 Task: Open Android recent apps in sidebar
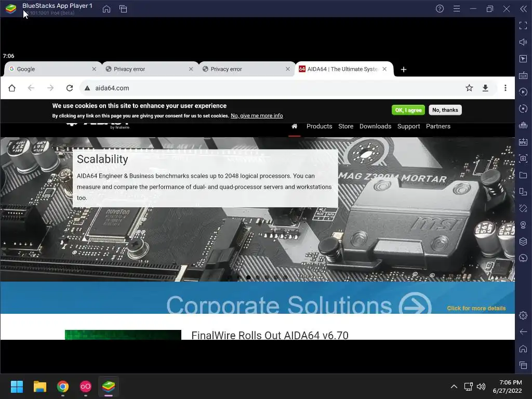(x=523, y=365)
